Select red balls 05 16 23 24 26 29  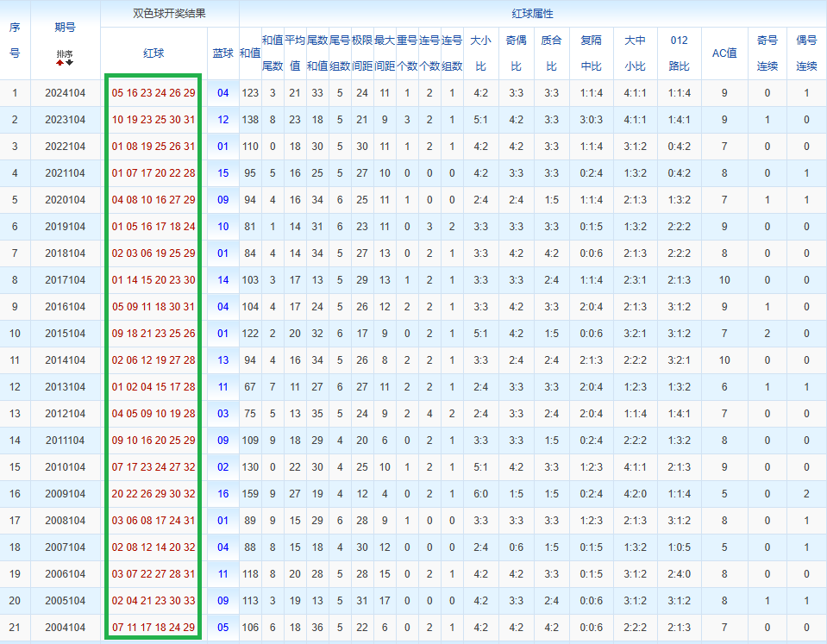[153, 93]
